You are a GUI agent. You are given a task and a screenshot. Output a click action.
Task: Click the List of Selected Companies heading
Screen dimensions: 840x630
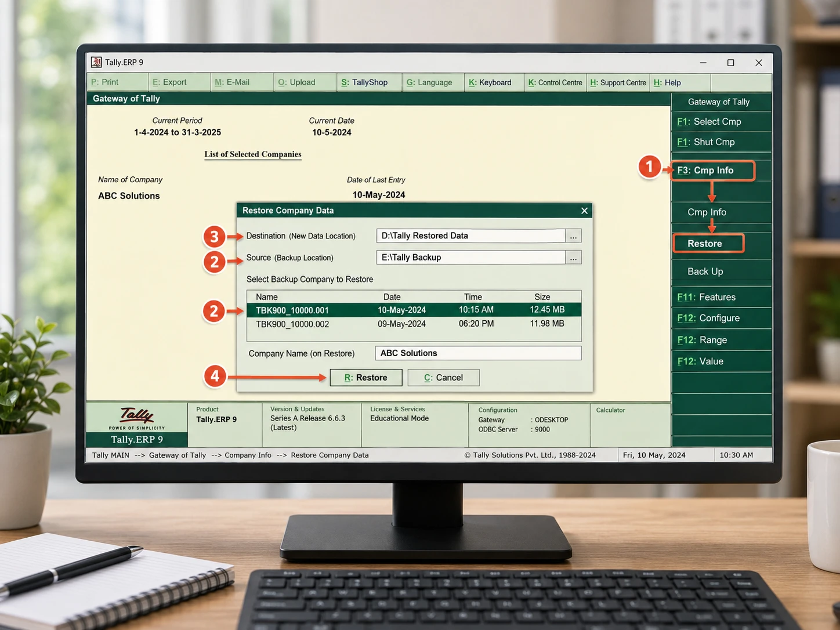[x=253, y=154]
